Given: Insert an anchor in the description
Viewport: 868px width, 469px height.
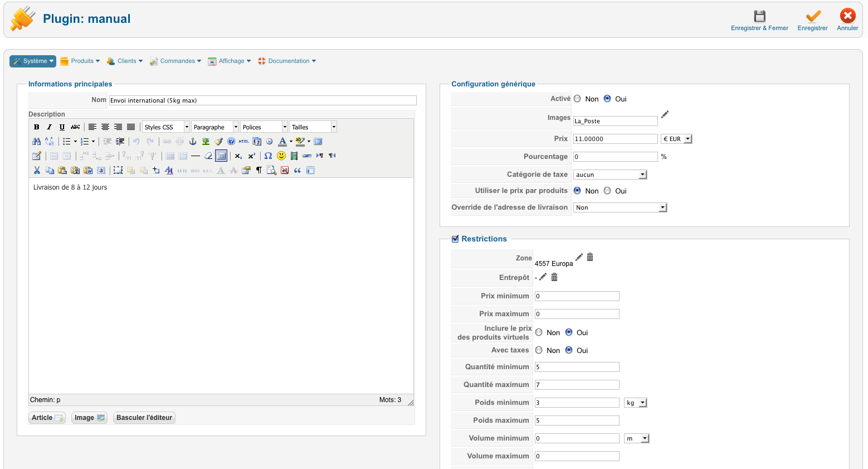Looking at the screenshot, I should pos(193,142).
